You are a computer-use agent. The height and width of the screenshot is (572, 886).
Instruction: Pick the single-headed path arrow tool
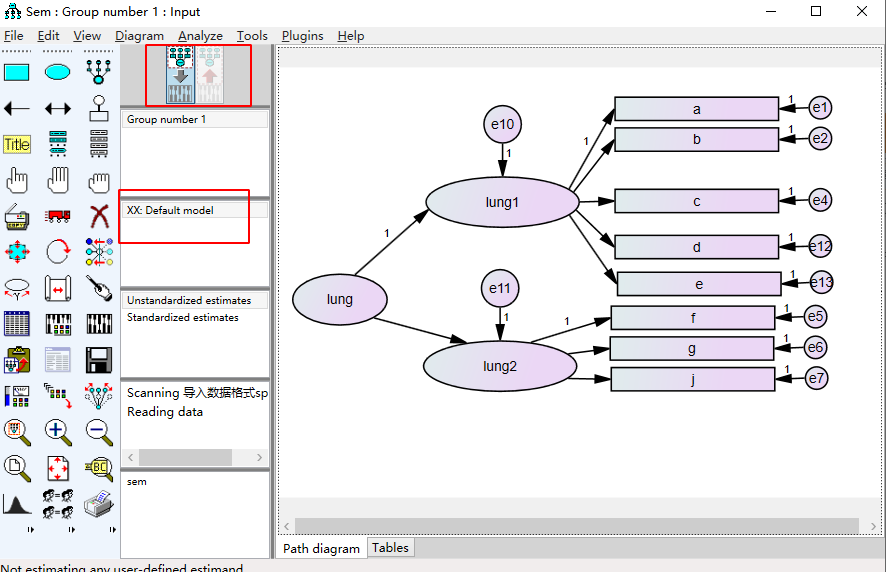pos(16,109)
